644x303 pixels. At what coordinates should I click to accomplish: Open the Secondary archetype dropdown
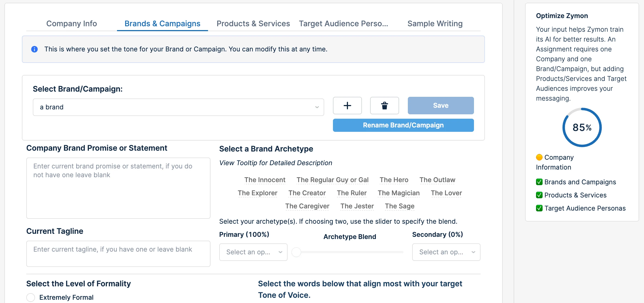(x=446, y=252)
